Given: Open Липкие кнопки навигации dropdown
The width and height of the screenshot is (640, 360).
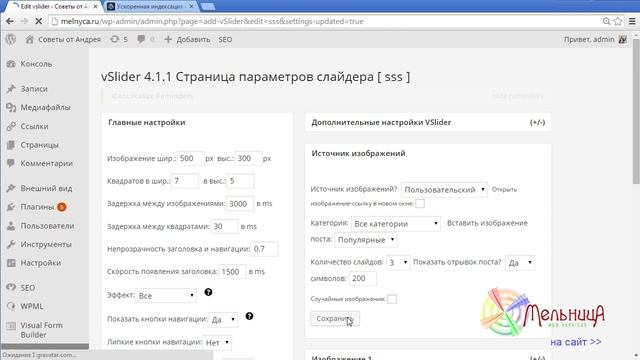Looking at the screenshot, I should click(x=217, y=343).
